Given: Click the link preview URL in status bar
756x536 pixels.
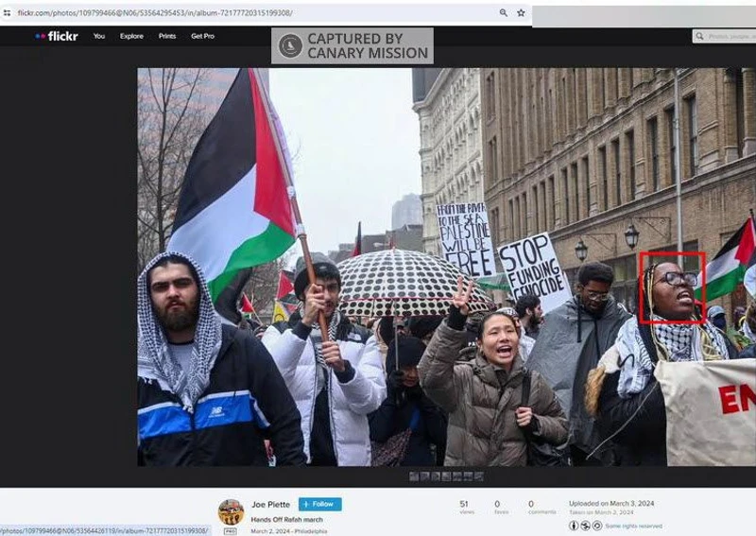Looking at the screenshot, I should click(104, 530).
